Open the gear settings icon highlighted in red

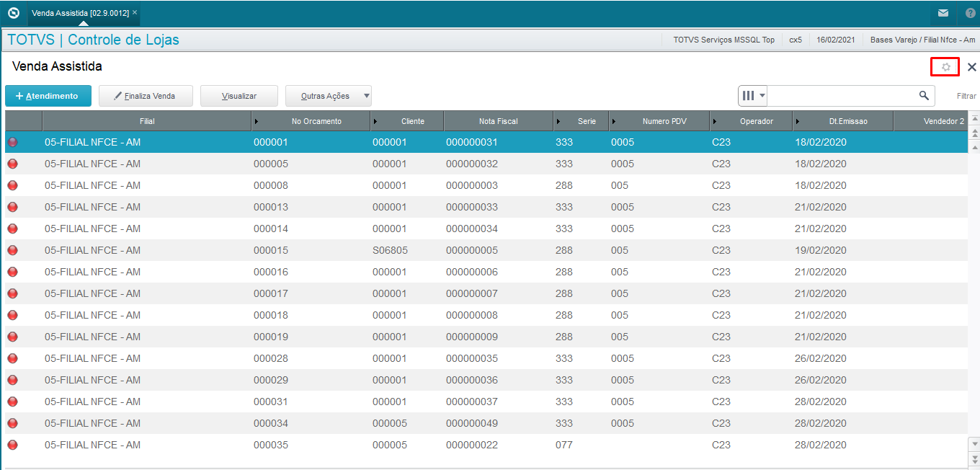946,67
